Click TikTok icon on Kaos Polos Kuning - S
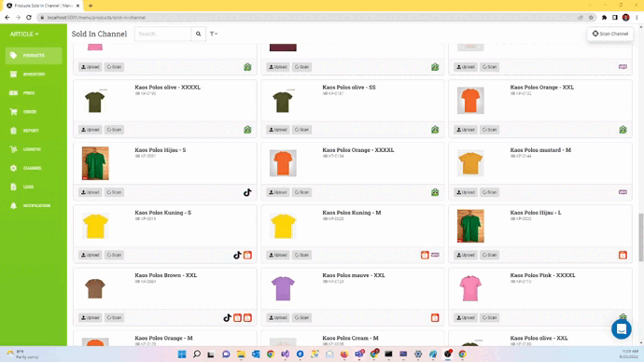 pos(237,255)
